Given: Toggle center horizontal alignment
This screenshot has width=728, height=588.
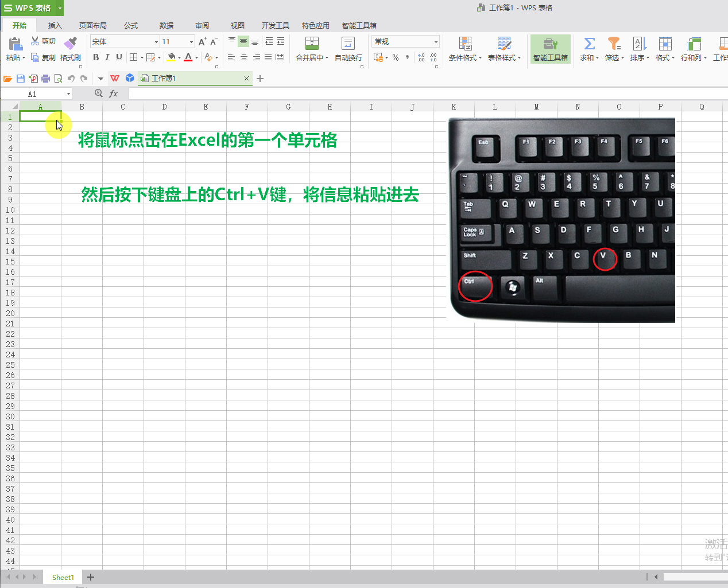Looking at the screenshot, I should 244,57.
